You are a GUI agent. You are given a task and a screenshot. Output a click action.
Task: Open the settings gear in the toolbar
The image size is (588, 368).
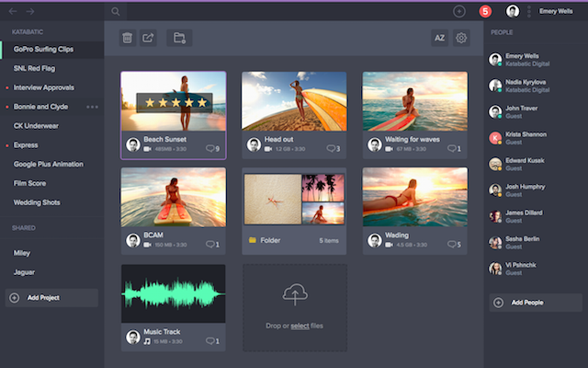click(461, 38)
